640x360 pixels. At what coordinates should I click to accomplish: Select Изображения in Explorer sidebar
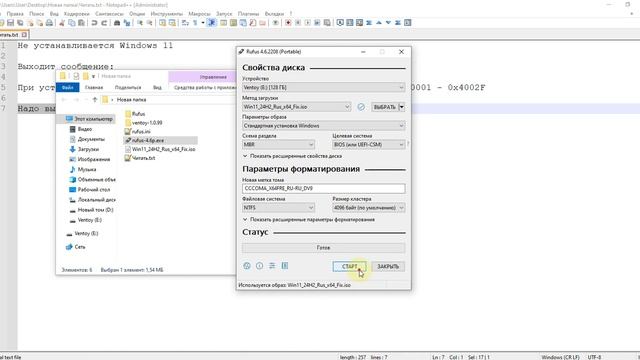pos(90,159)
